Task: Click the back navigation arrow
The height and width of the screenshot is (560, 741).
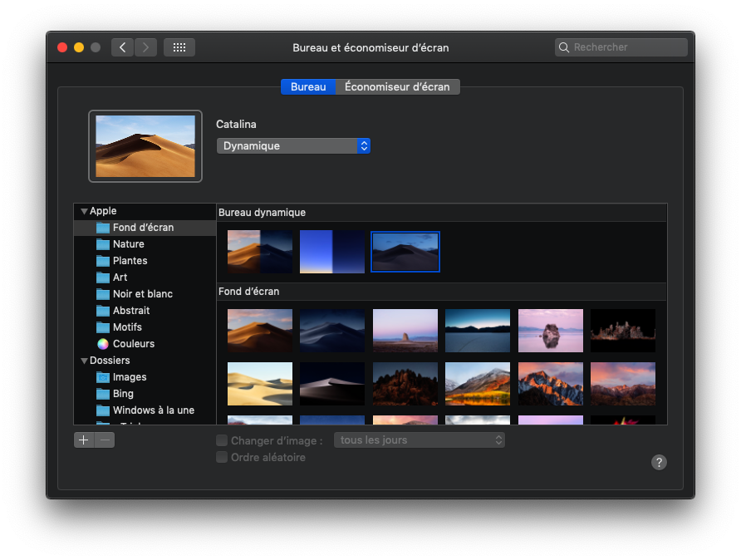Action: coord(123,47)
